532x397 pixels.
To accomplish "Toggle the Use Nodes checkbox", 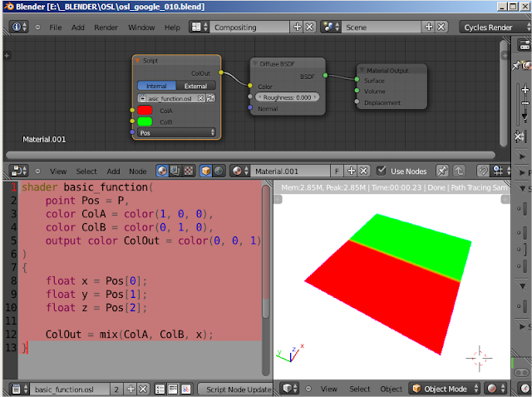I will click(382, 171).
